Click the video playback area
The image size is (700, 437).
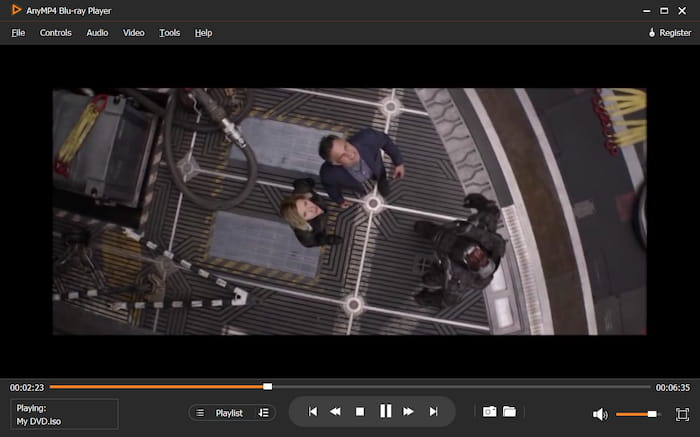click(350, 211)
